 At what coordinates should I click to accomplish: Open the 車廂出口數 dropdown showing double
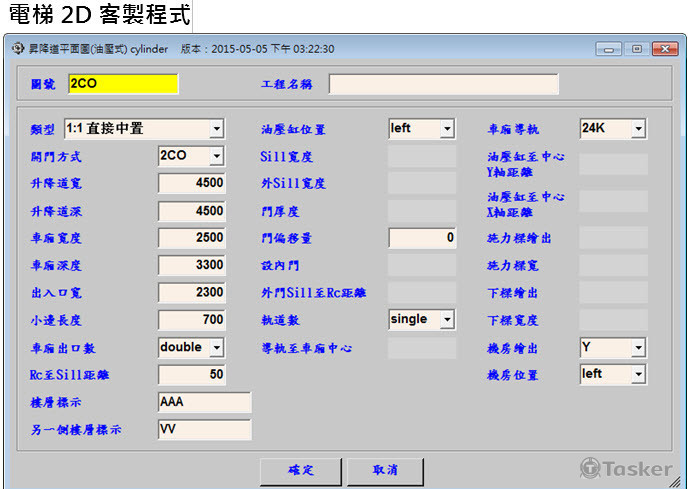191,348
